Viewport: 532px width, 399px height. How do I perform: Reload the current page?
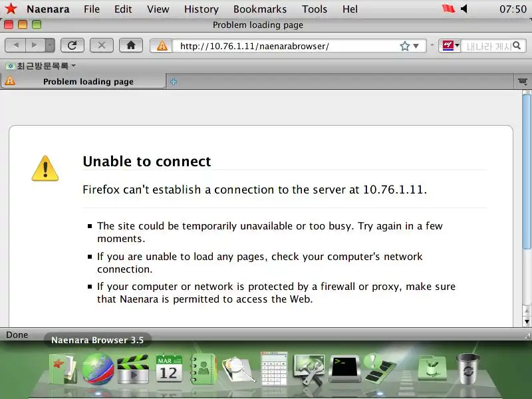point(72,45)
